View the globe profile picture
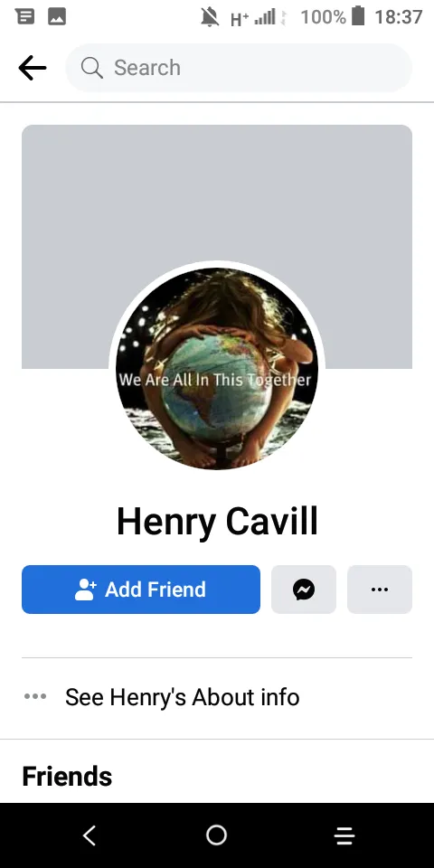434x868 pixels. 217,369
